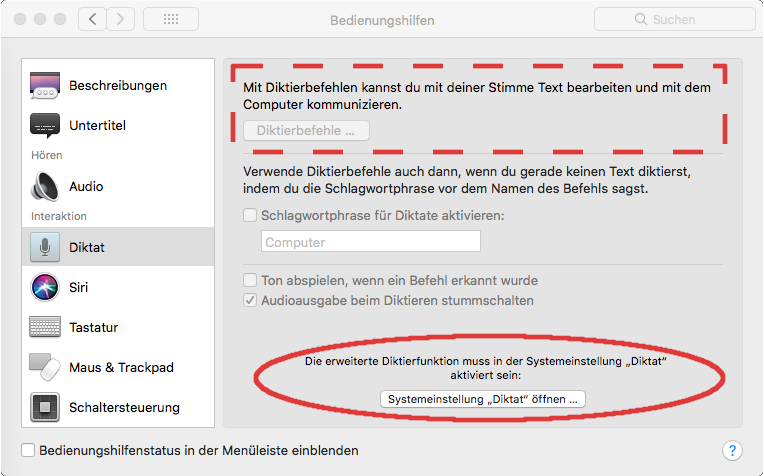The height and width of the screenshot is (476, 764).
Task: Click the text "Die erweiterte Diktierfunktion muss"
Action: click(393, 362)
